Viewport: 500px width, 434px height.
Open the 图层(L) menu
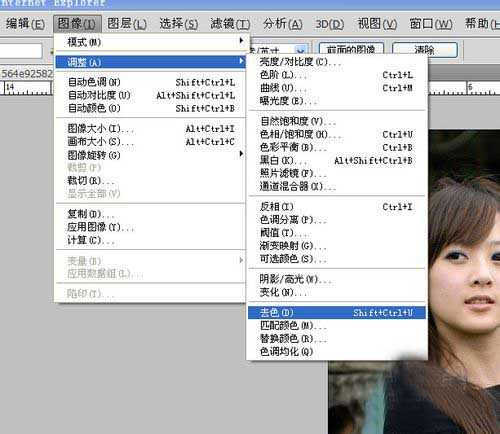[127, 24]
